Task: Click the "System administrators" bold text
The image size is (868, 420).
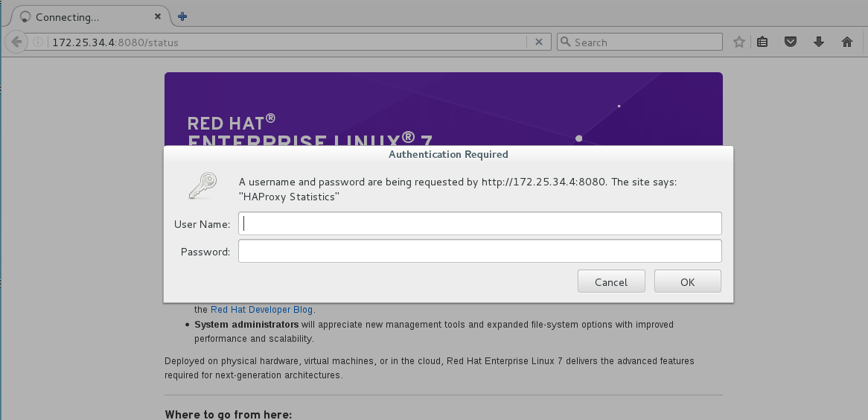Action: [x=246, y=324]
